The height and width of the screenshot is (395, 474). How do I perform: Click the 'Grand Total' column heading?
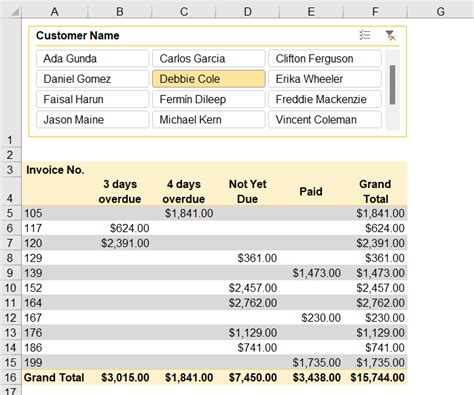(375, 191)
